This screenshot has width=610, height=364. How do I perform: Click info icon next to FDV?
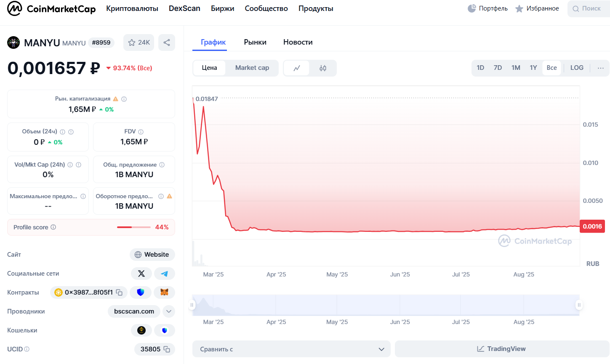click(x=141, y=132)
